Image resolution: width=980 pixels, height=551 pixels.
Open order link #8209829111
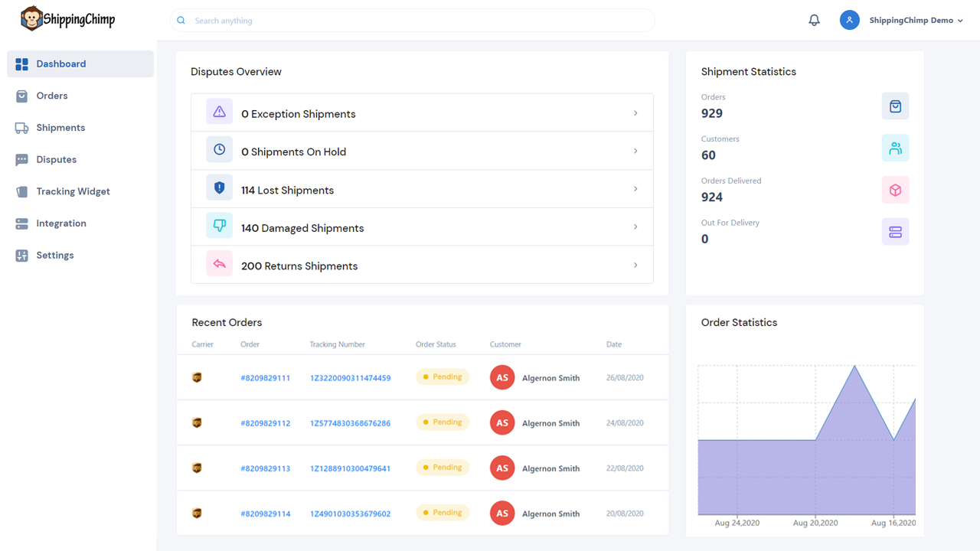265,378
